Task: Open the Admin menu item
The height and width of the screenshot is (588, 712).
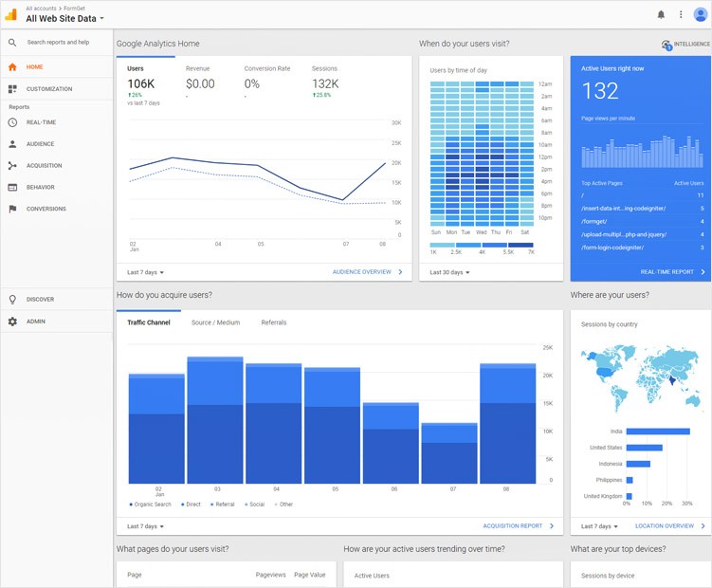Action: coord(57,322)
